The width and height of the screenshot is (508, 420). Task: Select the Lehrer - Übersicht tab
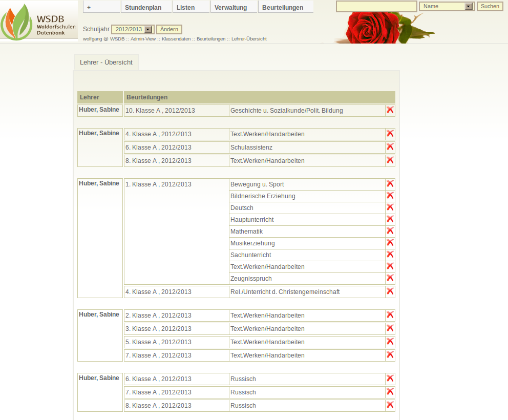[x=106, y=62]
